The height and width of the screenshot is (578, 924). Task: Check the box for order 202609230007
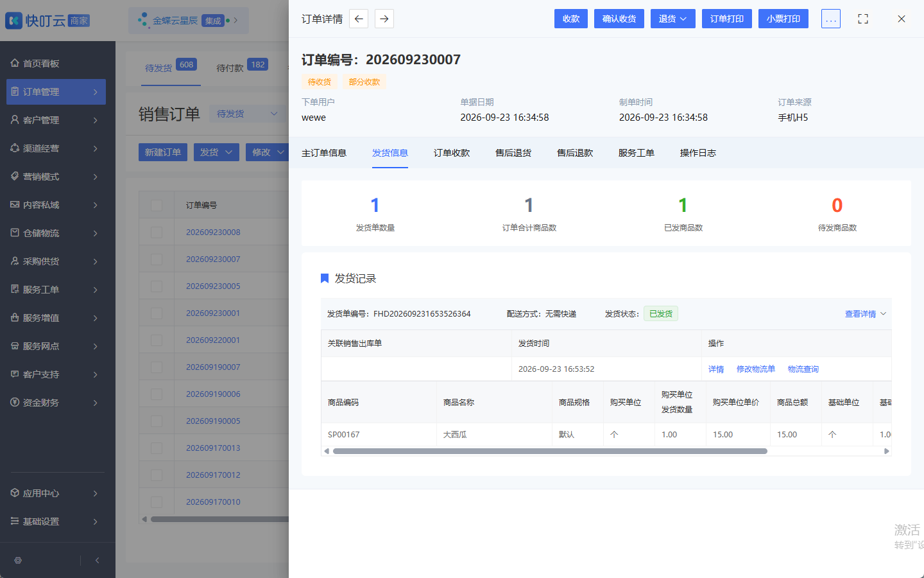click(157, 259)
